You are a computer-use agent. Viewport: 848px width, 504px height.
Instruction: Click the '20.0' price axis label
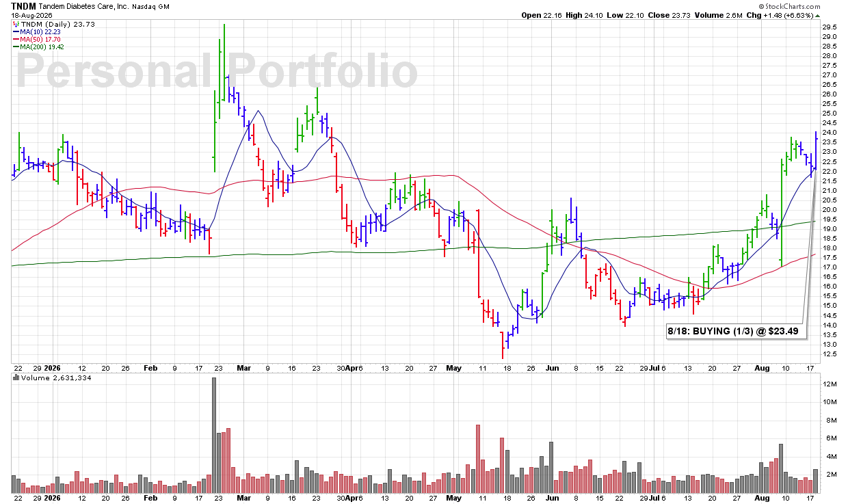point(830,209)
